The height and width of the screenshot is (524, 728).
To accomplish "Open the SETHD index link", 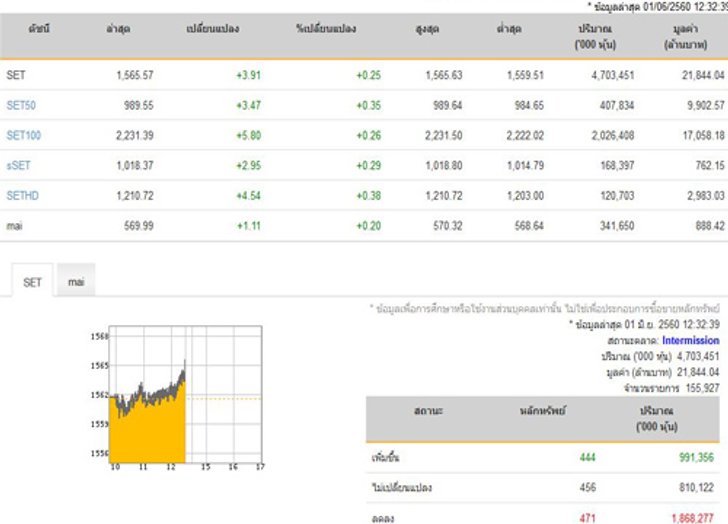I will point(23,196).
